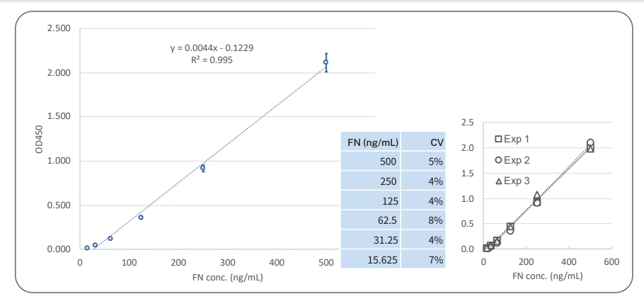Select the 125 ng/mL data point in main chart
Viewport: 644px width, 306px height.
tap(141, 217)
